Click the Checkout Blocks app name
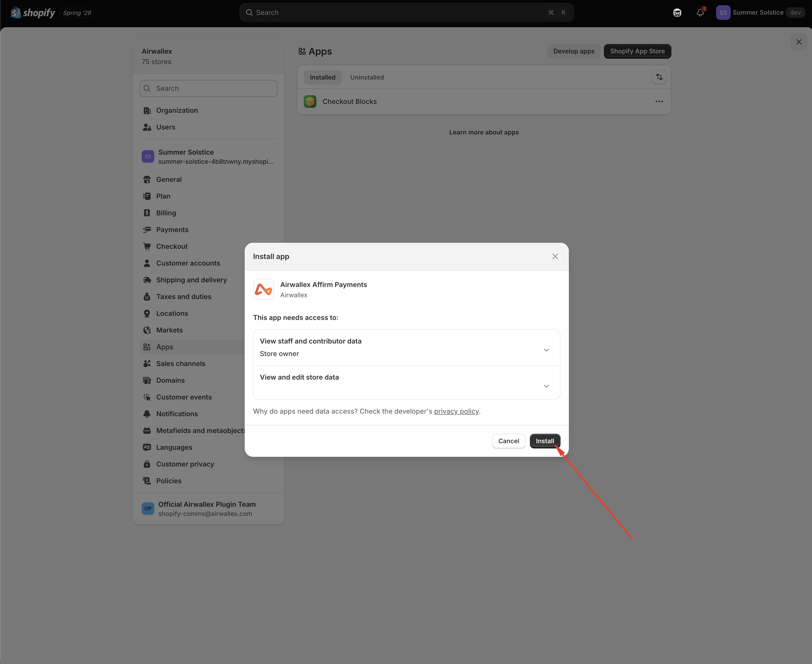Screen dimensions: 812x664 [x=350, y=102]
